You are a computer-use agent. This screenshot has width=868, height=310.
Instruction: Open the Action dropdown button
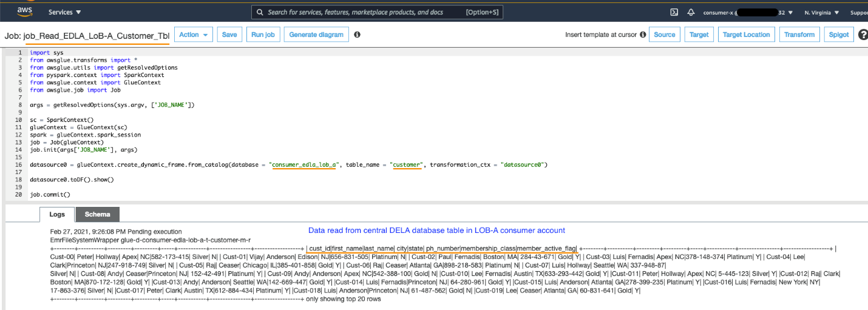[x=194, y=35]
